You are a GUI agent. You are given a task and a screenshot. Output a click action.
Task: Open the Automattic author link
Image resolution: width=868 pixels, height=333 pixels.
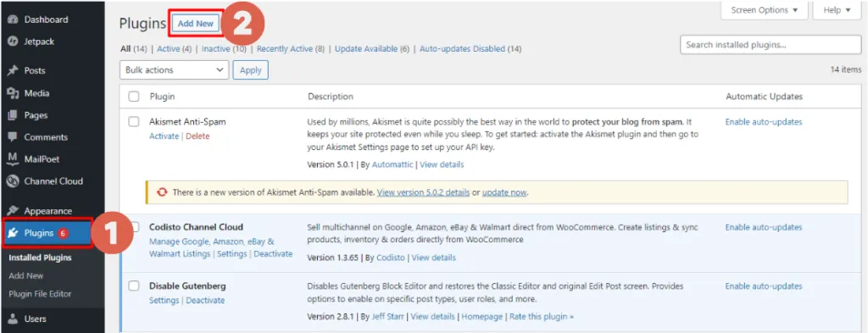[393, 164]
